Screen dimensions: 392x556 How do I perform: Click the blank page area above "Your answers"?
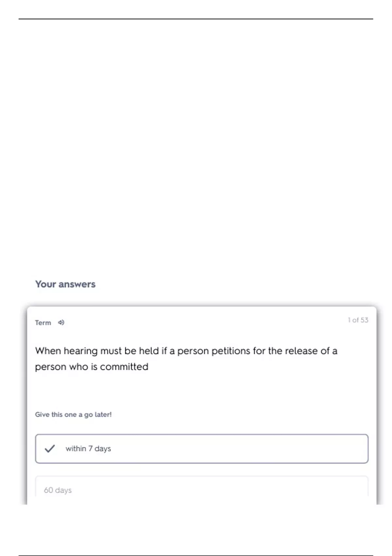pos(196,147)
